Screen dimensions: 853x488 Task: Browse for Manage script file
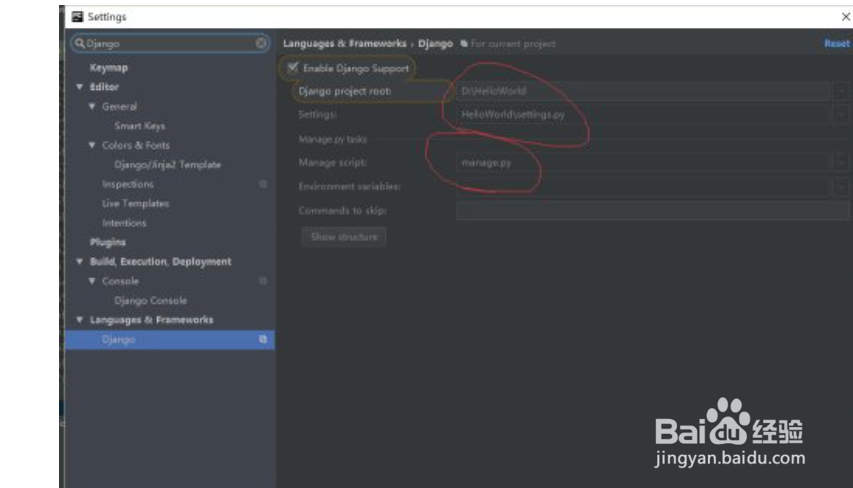tap(841, 162)
